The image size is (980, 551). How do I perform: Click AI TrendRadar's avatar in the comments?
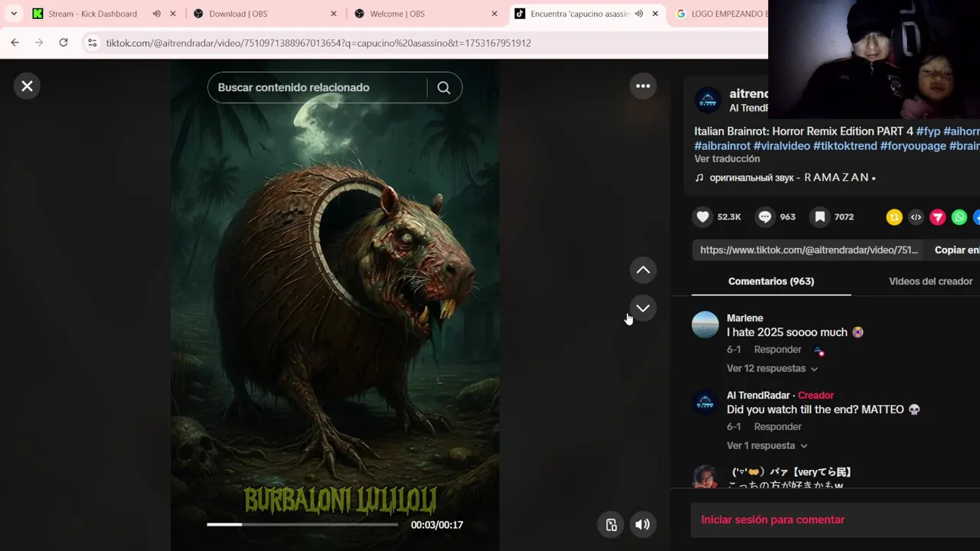click(705, 402)
